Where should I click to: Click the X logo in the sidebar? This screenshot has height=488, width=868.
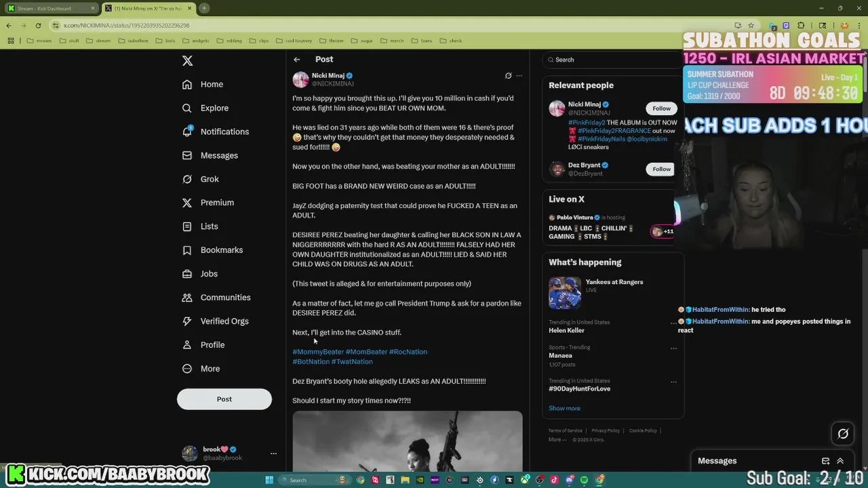click(188, 60)
